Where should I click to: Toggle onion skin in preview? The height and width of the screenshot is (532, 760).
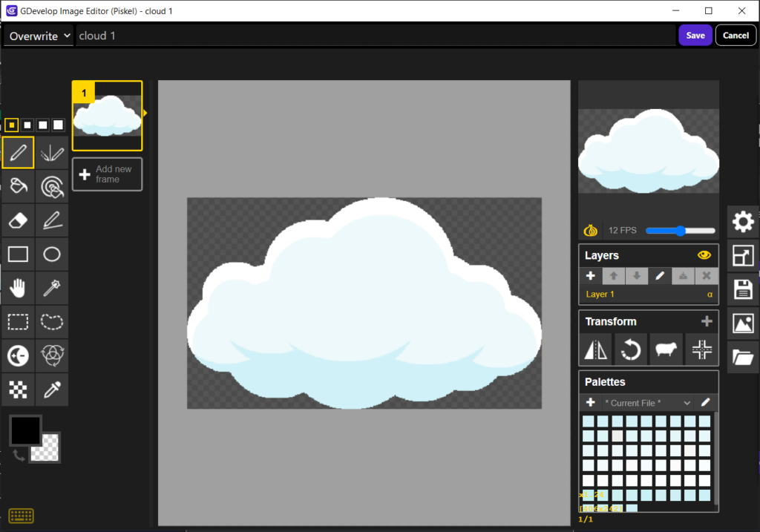pyautogui.click(x=592, y=231)
